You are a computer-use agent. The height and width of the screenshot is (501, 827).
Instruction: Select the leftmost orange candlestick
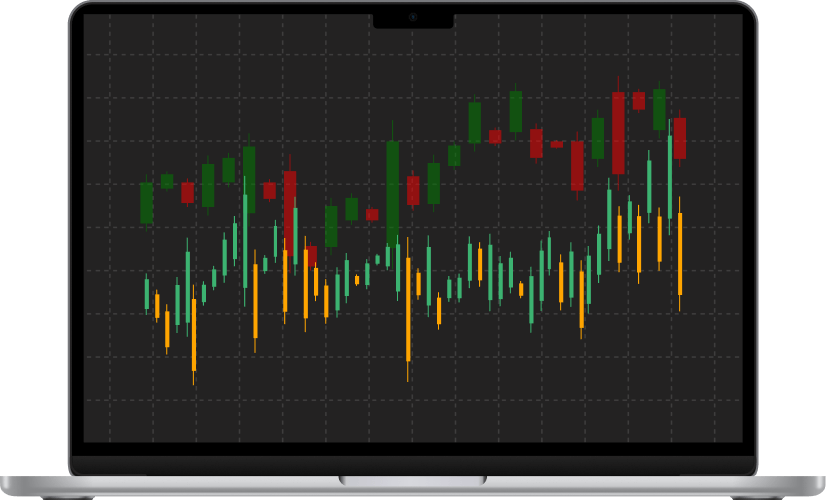[157, 305]
